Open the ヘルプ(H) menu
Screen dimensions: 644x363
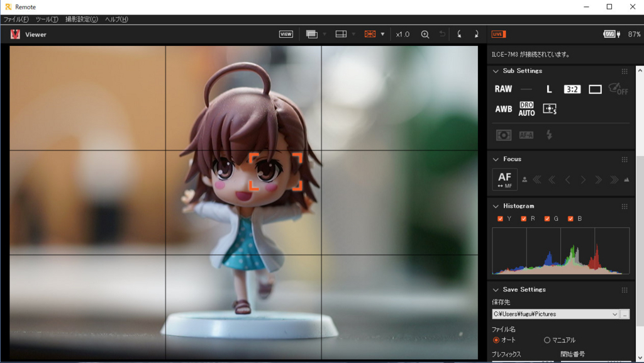[116, 20]
